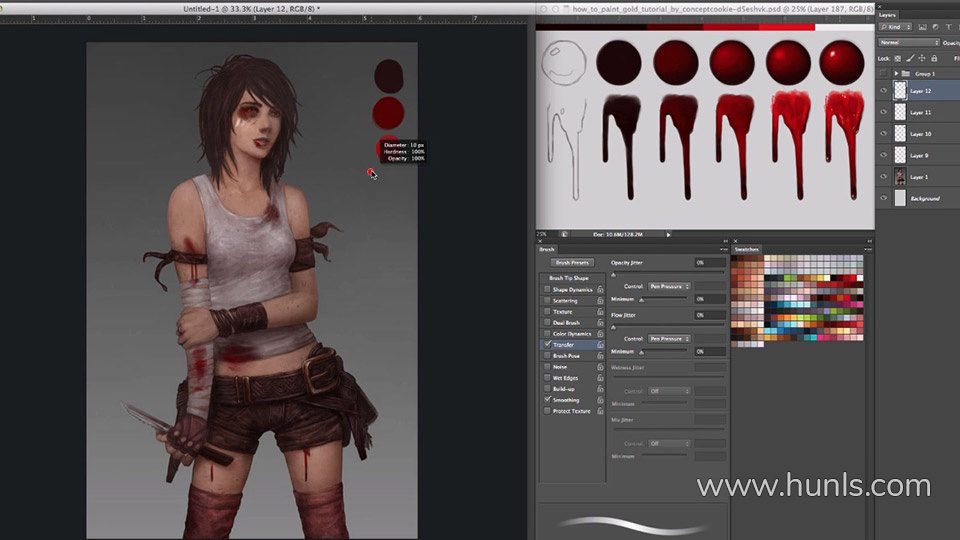Lock transparent pixels in Layers panel
The width and height of the screenshot is (960, 540).
pos(898,58)
